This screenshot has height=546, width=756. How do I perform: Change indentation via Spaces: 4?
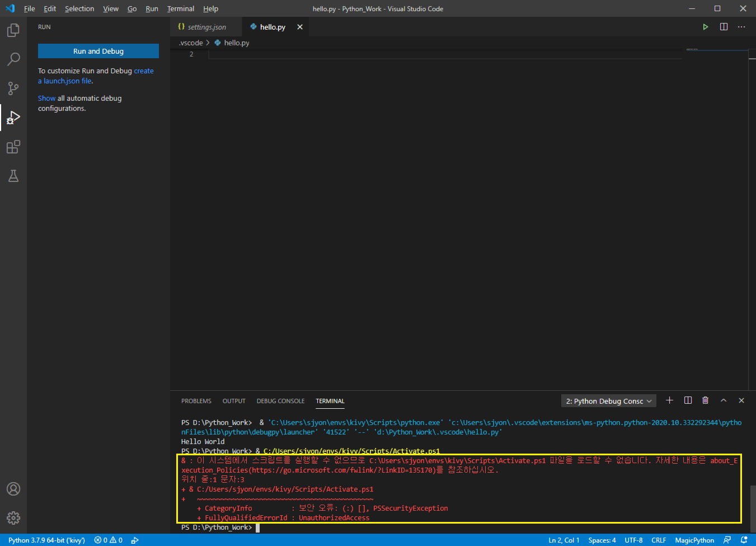pos(602,540)
